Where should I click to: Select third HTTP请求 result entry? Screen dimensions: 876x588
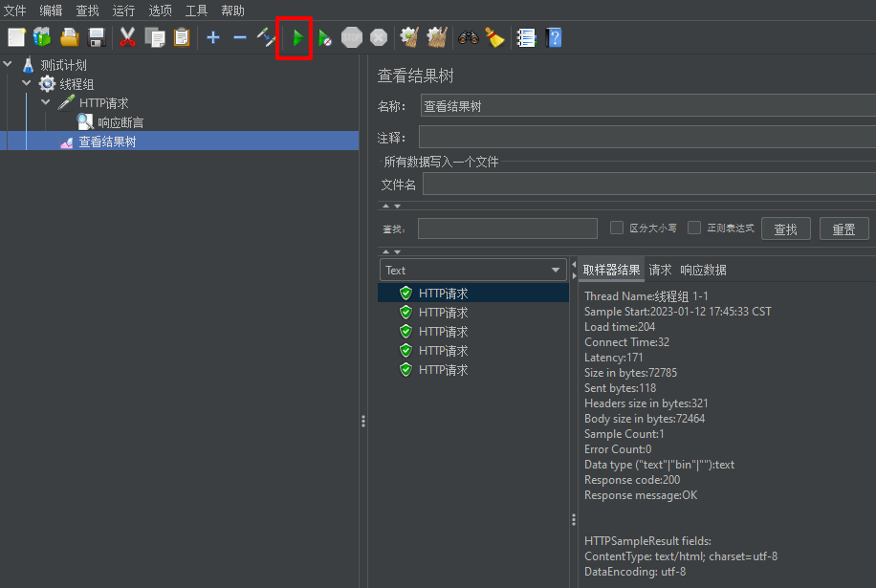(x=473, y=331)
